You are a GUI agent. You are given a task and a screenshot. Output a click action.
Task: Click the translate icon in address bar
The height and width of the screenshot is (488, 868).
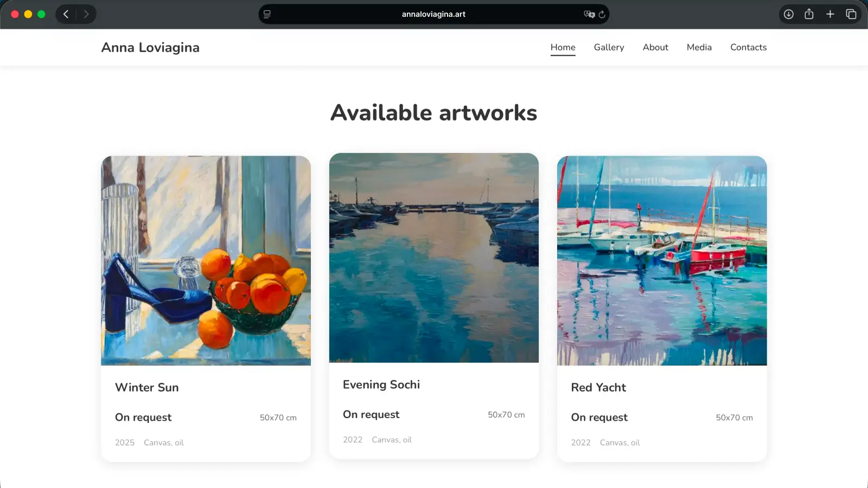coord(589,14)
